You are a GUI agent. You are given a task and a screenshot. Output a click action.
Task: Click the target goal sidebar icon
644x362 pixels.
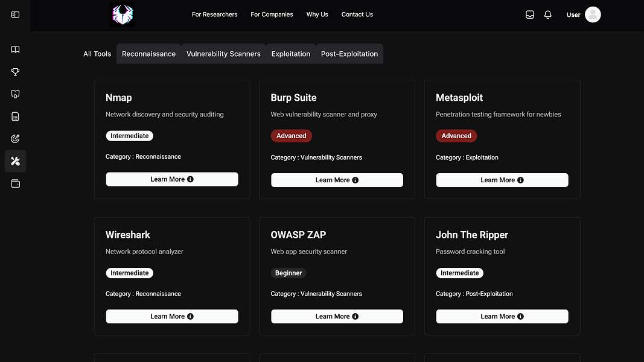click(x=15, y=139)
